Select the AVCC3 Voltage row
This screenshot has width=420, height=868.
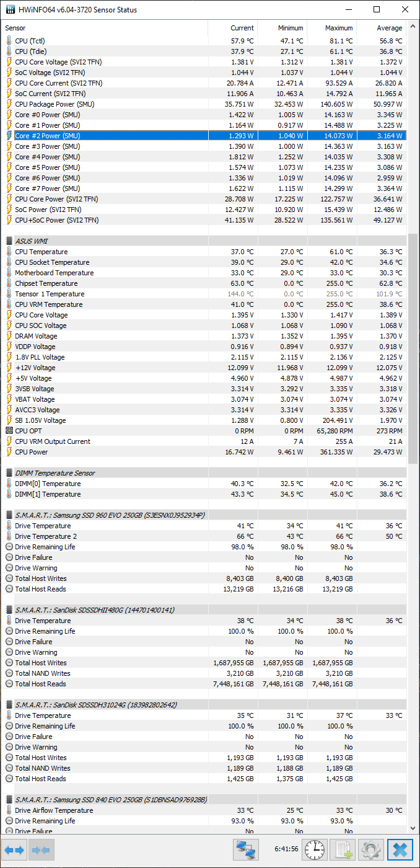tap(204, 409)
